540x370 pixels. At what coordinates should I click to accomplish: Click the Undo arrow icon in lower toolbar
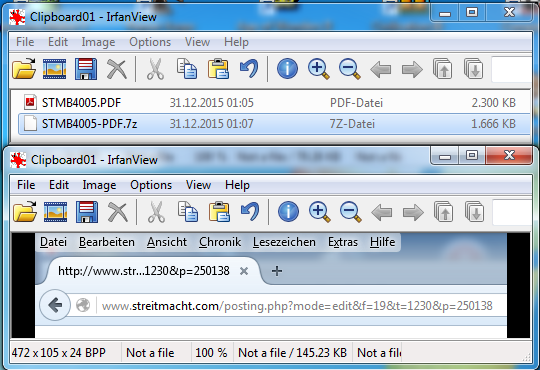250,212
